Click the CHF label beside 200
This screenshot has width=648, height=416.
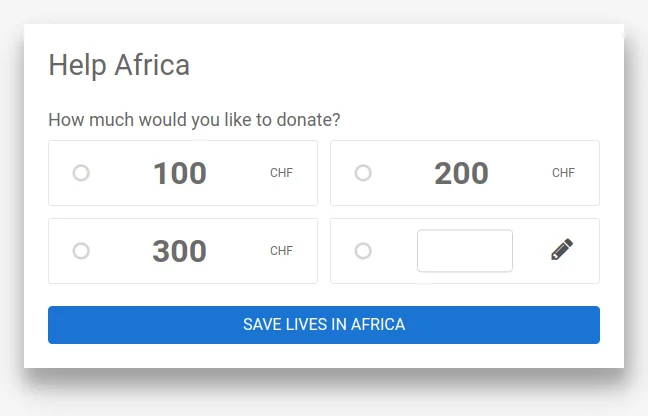pyautogui.click(x=563, y=173)
